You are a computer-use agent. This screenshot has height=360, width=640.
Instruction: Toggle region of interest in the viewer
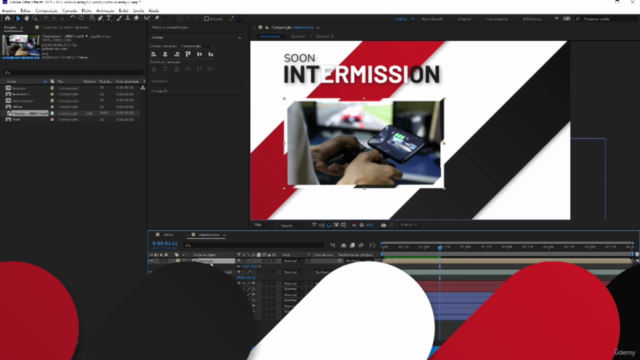coord(336,225)
